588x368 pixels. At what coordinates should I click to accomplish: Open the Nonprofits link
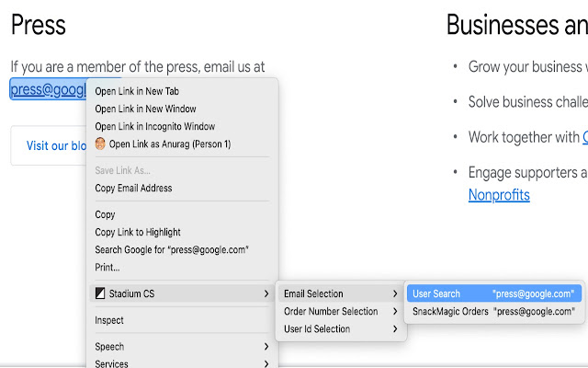(x=499, y=195)
